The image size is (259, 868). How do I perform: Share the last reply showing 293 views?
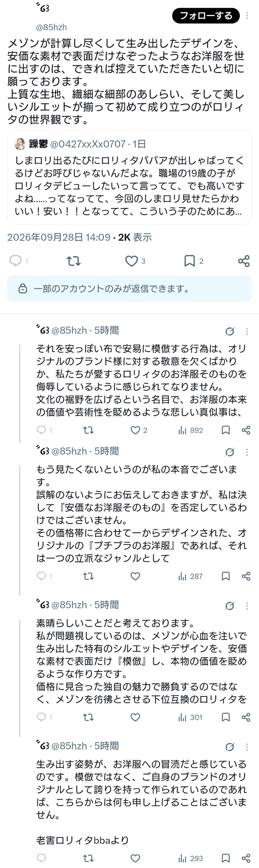coord(246,858)
